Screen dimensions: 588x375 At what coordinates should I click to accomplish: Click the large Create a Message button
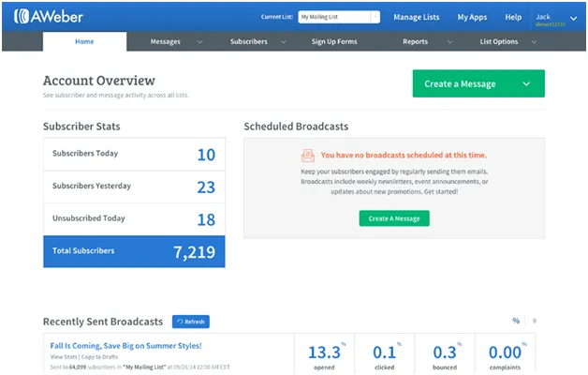click(x=478, y=83)
